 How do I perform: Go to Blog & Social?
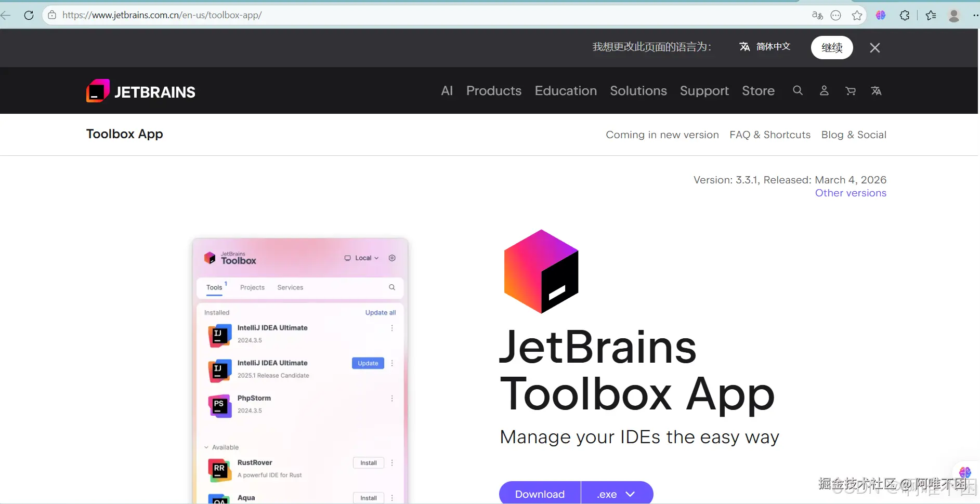click(854, 135)
